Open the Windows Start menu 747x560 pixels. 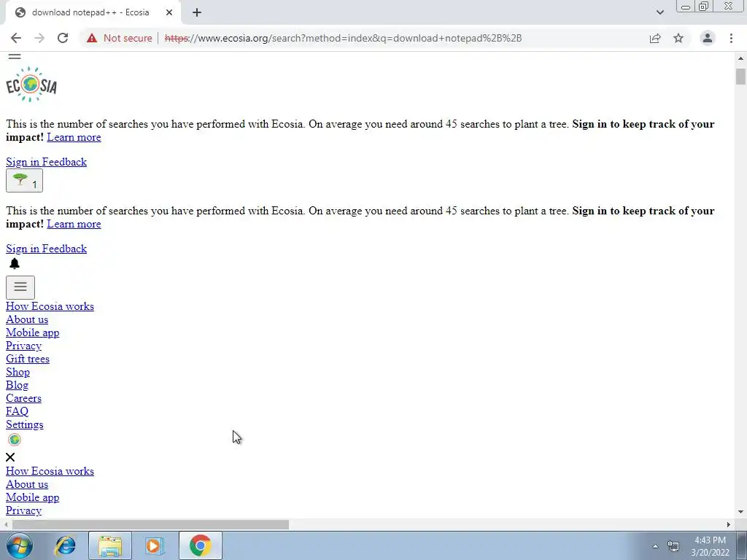point(20,545)
